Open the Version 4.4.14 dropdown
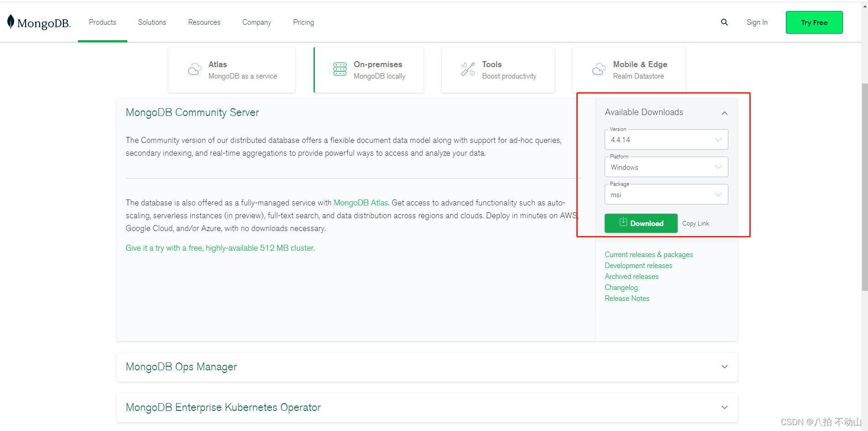Image resolution: width=868 pixels, height=431 pixels. coord(666,140)
